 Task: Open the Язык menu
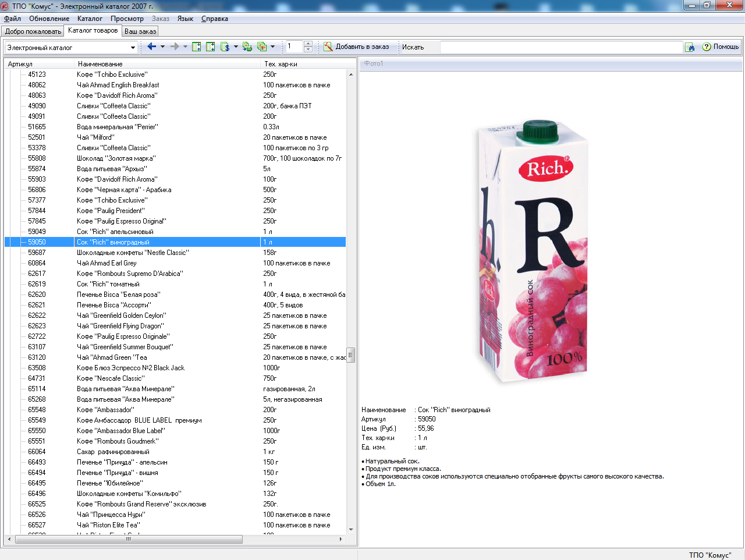tap(185, 19)
